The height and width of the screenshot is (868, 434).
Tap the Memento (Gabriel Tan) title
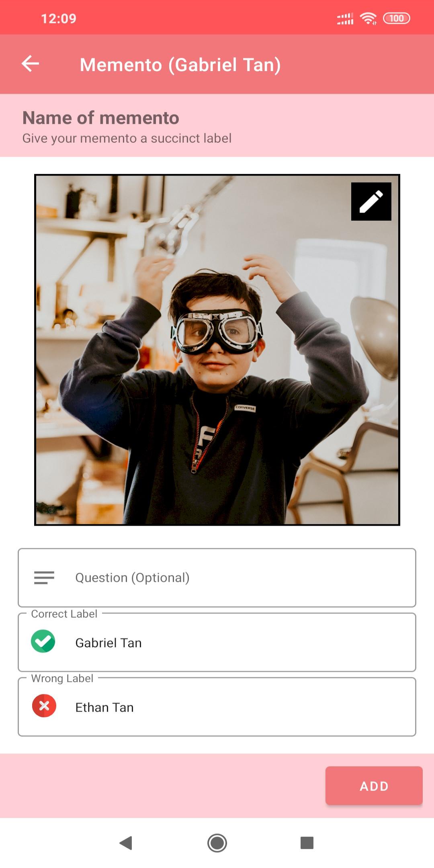click(180, 65)
